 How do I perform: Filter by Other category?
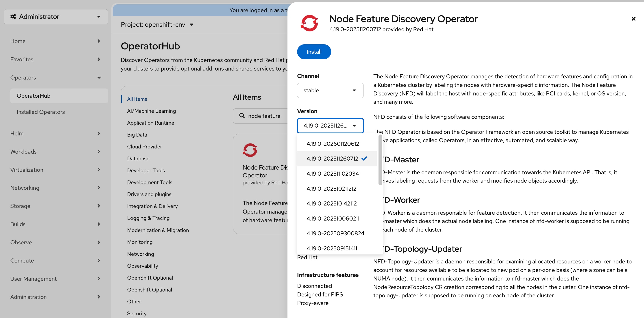(x=134, y=301)
